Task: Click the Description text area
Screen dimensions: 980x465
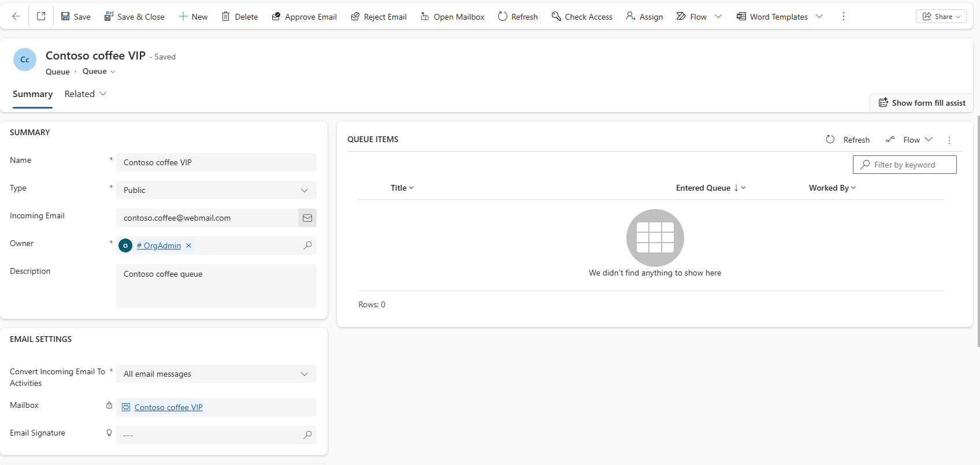Action: pyautogui.click(x=216, y=286)
